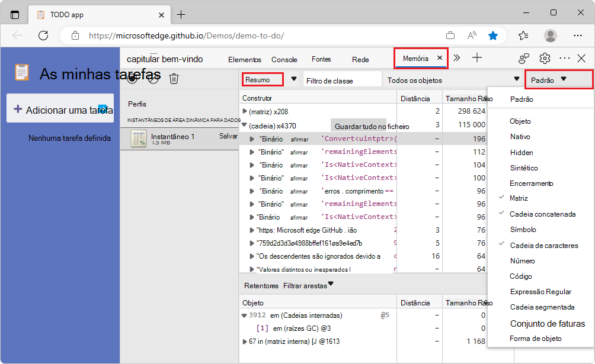595x364 pixels.
Task: Close the TODO app browser tab
Action: point(161,15)
